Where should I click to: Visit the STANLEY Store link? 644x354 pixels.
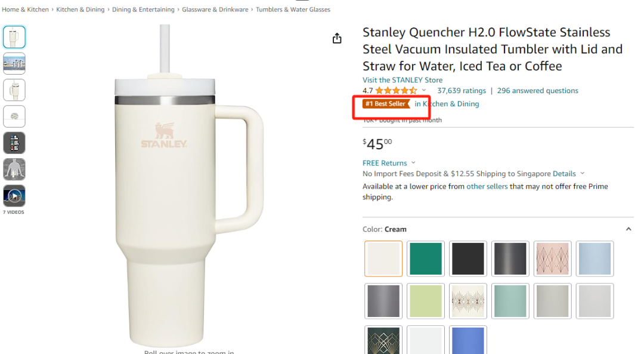pos(402,80)
